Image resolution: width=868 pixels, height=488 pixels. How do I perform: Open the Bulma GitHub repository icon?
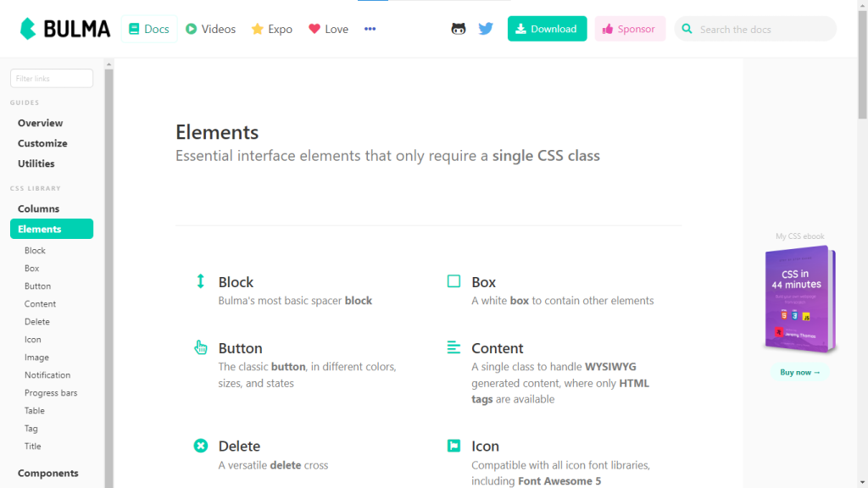coord(459,28)
